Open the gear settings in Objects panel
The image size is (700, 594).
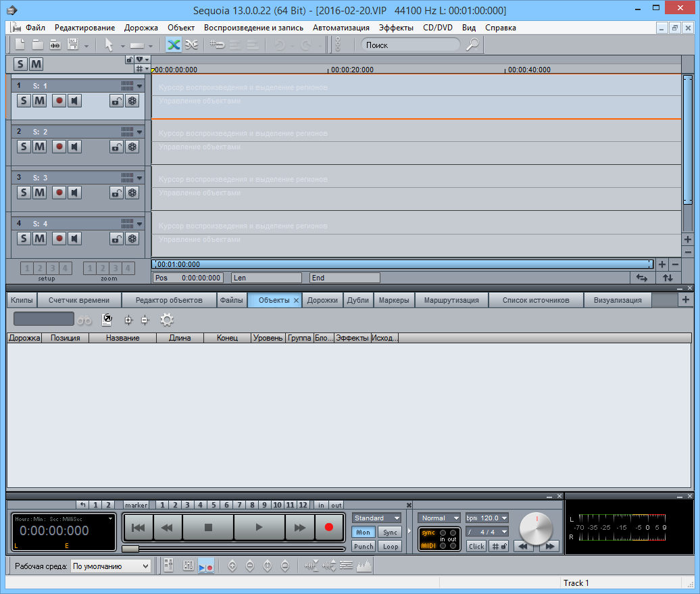167,320
